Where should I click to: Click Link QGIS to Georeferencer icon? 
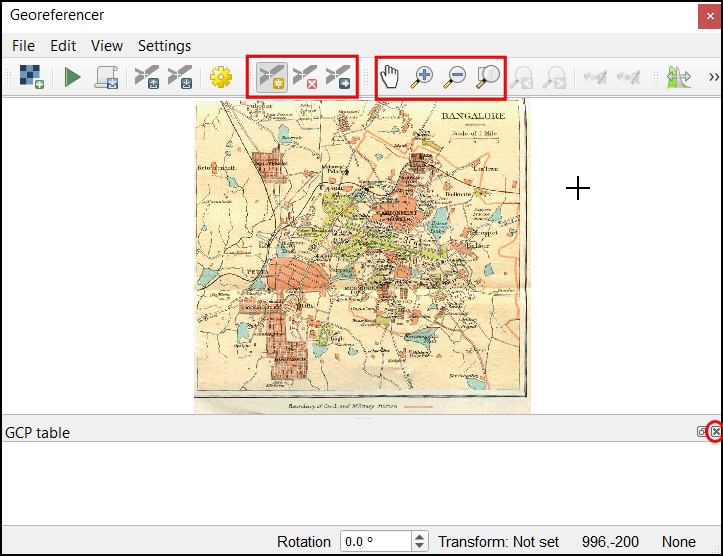click(628, 77)
